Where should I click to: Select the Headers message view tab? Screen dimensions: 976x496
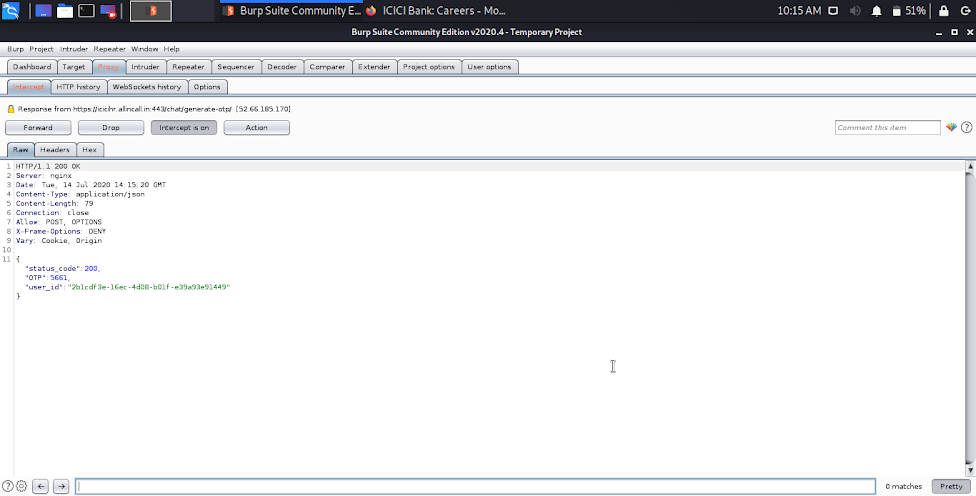click(x=55, y=149)
